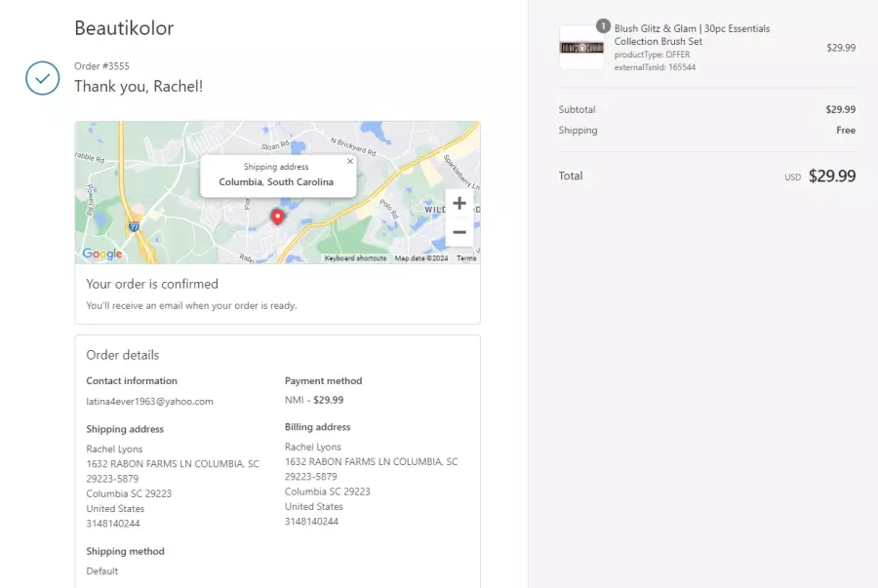Click the Map data ©2024 attribution
878x588 pixels.
point(421,257)
